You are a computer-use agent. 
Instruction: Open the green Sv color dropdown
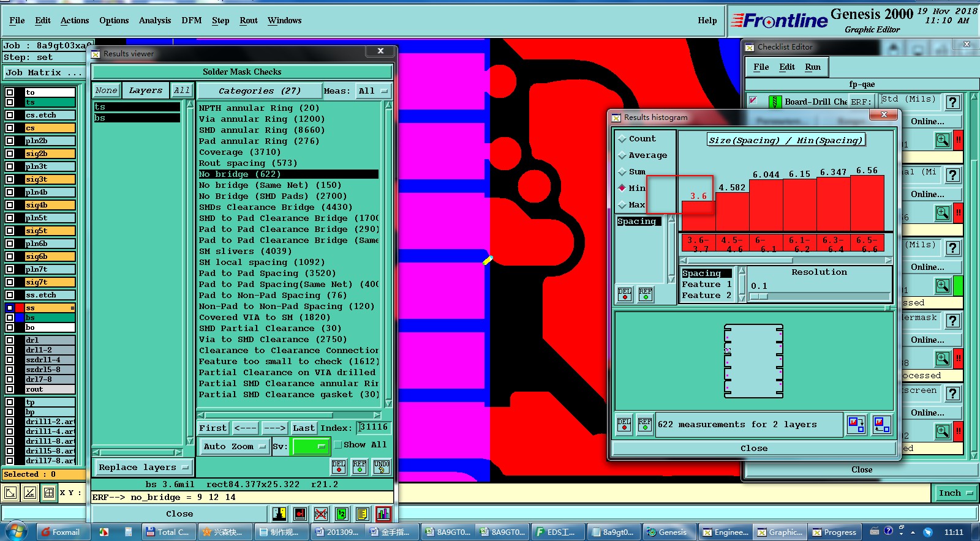point(311,447)
